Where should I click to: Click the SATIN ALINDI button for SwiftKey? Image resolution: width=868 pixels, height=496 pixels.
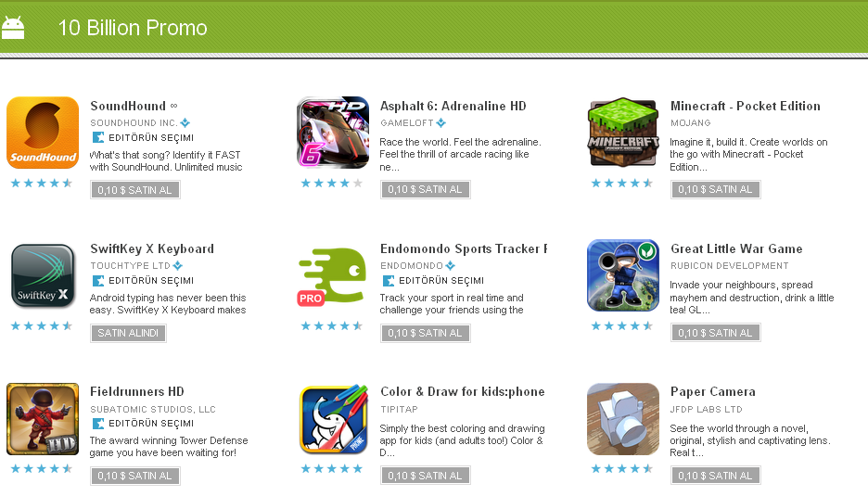(x=128, y=333)
